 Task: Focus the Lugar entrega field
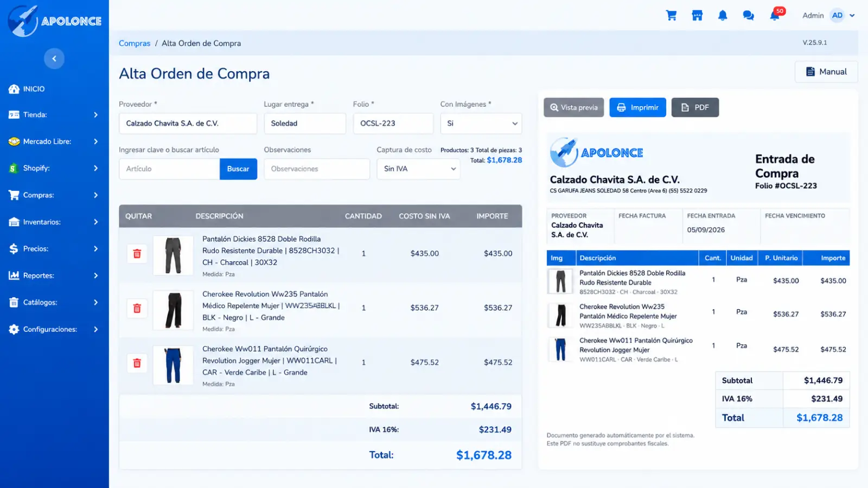(305, 124)
